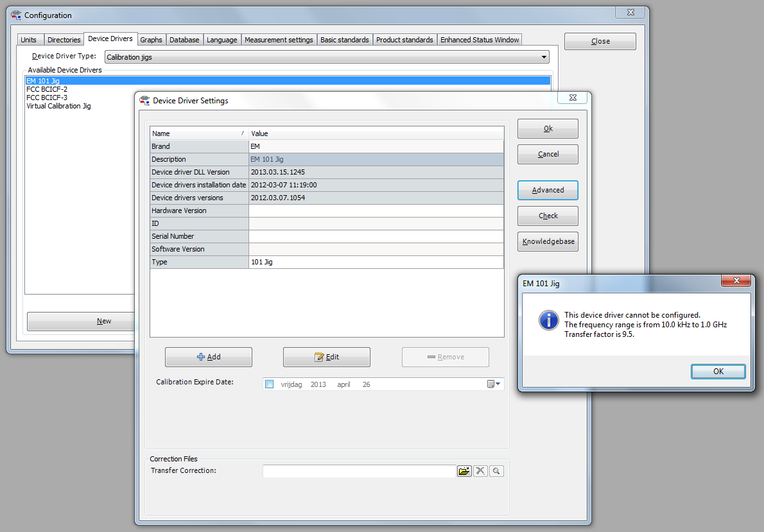Click the Device Driver Settings title icon
Viewport: 764px width, 532px height.
(x=144, y=100)
